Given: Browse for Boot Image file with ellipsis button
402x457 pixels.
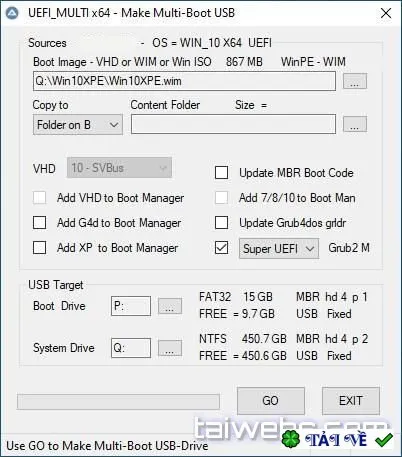Looking at the screenshot, I should coord(355,81).
